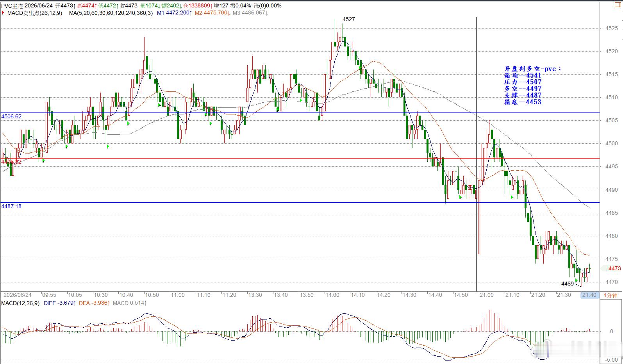623x364 pixels.
Task: Select the blue 4506.62 horizontal line label
Action: click(11, 116)
